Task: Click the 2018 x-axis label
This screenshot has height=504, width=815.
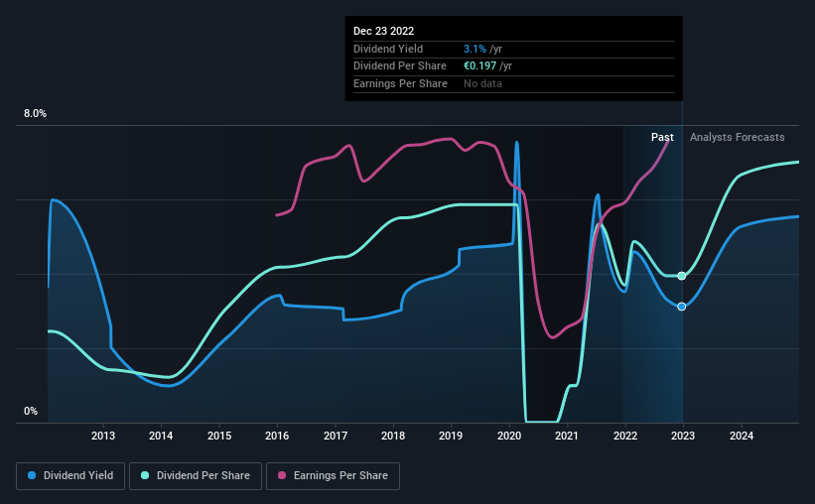Action: [393, 436]
